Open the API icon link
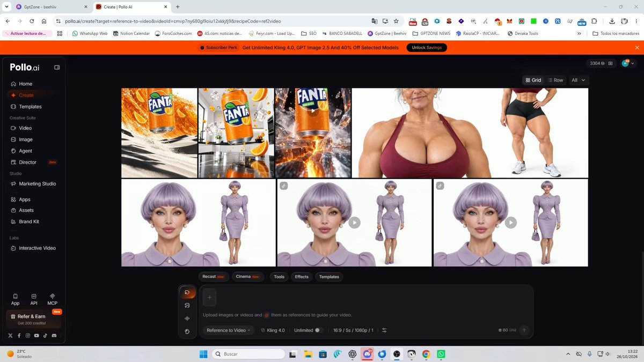Viewport: 644px width, 362px height. click(x=34, y=299)
